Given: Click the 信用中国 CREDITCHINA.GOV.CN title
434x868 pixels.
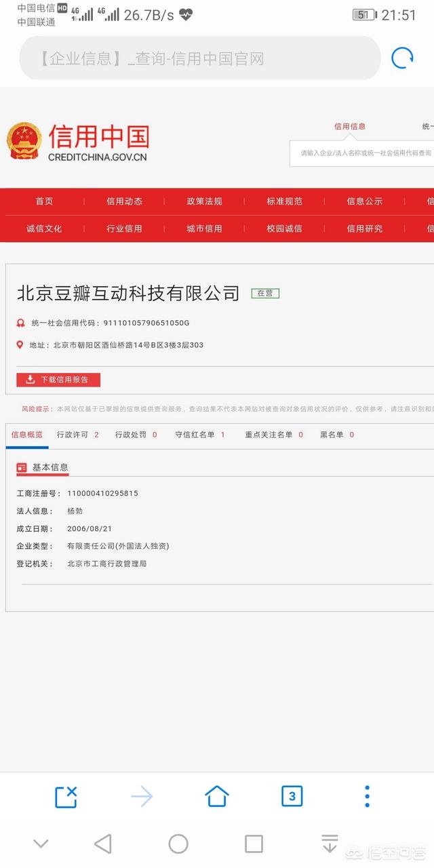Looking at the screenshot, I should (98, 142).
